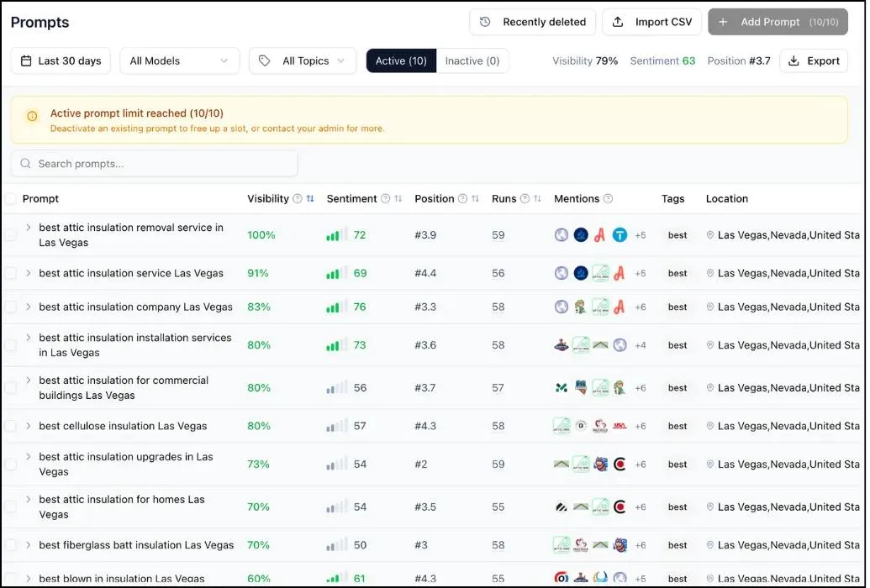Viewport: 870px width, 588px height.
Task: Check the best cellulose insulation Las Vegas row
Action: coord(11,426)
